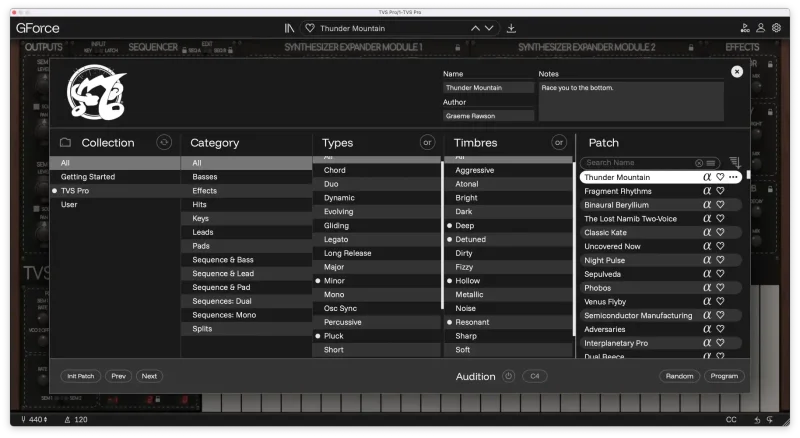The image size is (800, 438).
Task: Click the Types list scrollbar
Action: (442, 235)
